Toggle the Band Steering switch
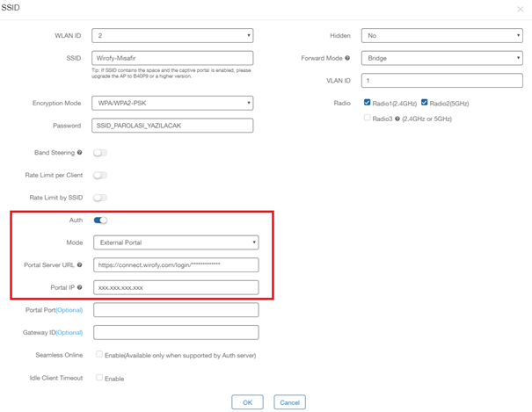This screenshot has height=412, width=532. (x=100, y=153)
